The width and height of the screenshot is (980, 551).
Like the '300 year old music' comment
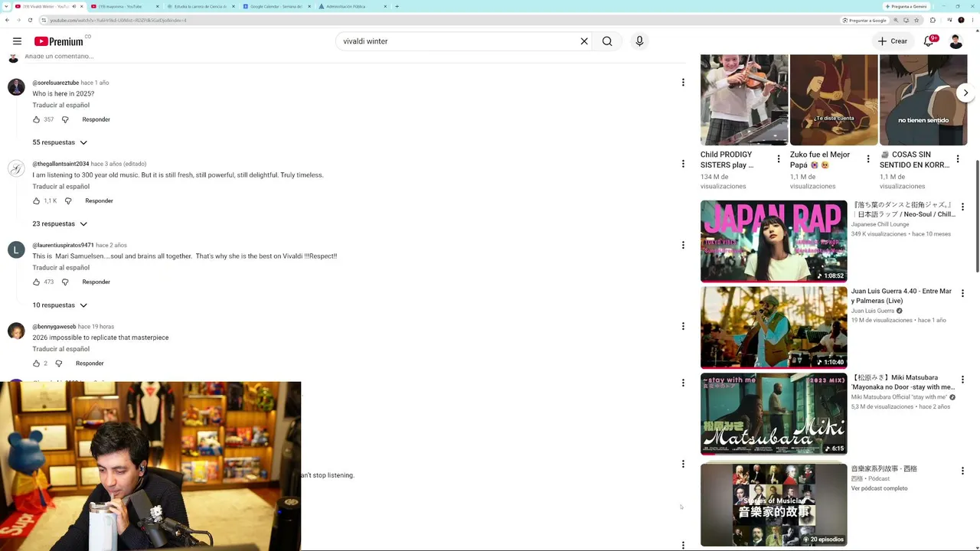coord(36,201)
